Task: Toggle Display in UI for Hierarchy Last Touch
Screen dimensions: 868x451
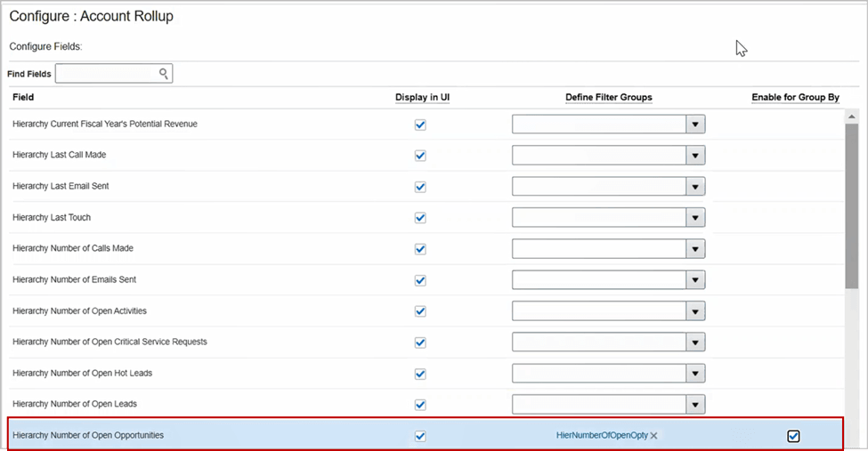Action: (x=420, y=217)
